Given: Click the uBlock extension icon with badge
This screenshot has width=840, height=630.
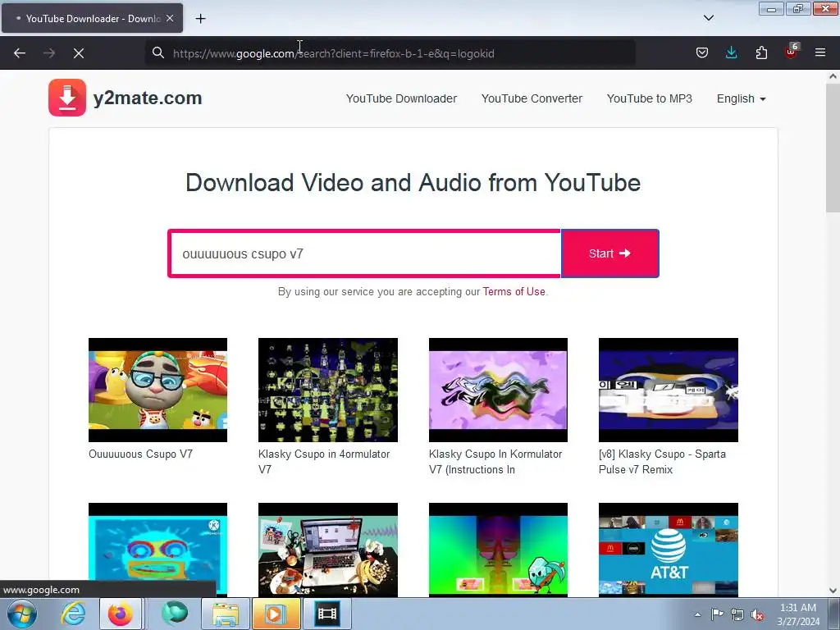Looking at the screenshot, I should [792, 52].
